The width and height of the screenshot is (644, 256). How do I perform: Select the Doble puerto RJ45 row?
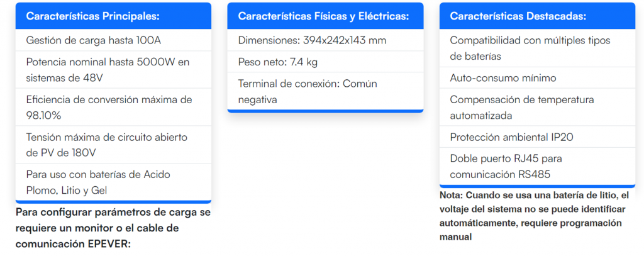coord(536,166)
